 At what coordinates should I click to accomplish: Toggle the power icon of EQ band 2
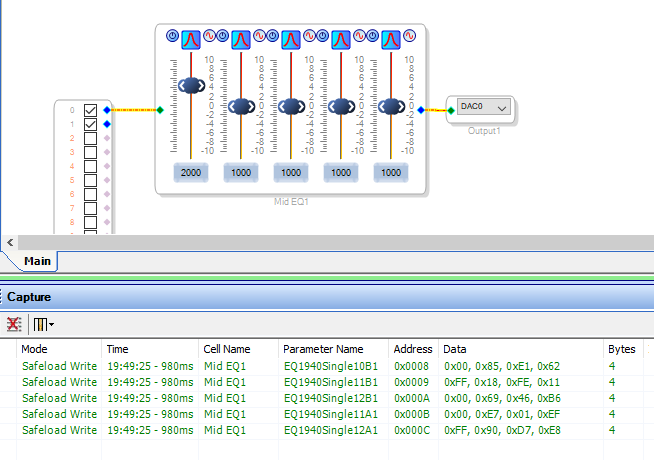click(x=222, y=36)
